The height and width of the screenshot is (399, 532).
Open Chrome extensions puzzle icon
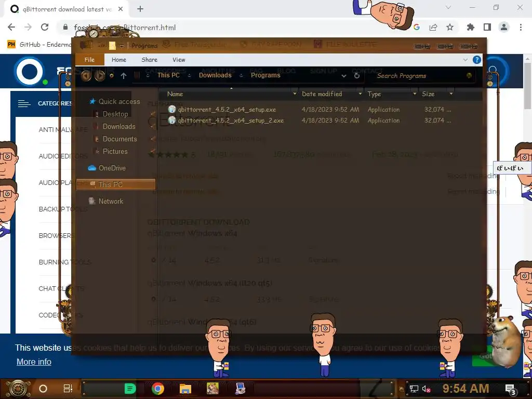coord(471,27)
